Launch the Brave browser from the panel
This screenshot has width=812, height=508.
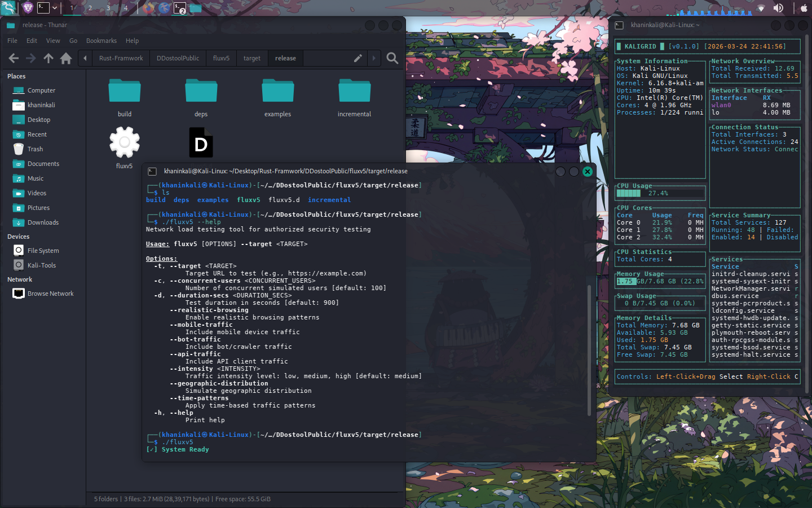(28, 8)
